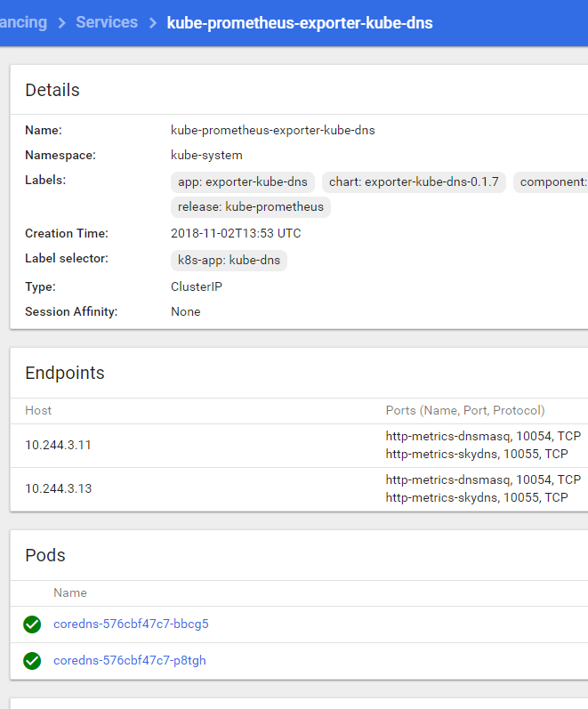Select the namespace value kube-system
This screenshot has height=709, width=588.
(206, 155)
